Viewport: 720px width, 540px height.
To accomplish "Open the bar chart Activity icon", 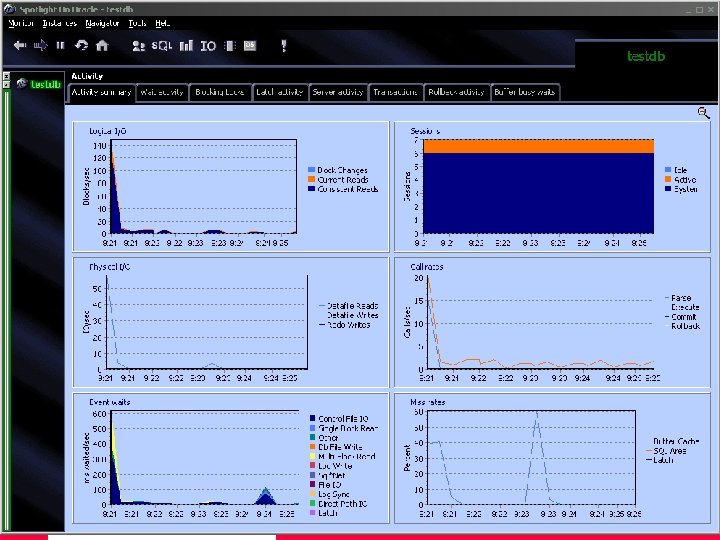I will 186,45.
